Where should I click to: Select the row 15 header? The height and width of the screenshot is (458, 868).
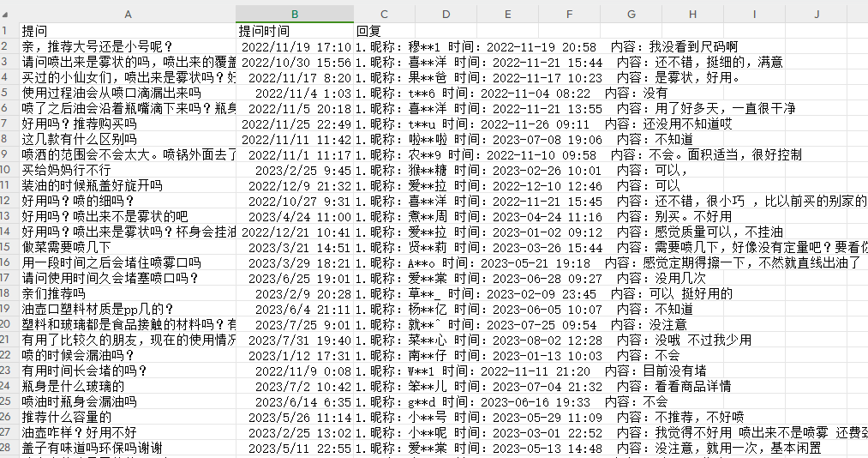[9, 247]
